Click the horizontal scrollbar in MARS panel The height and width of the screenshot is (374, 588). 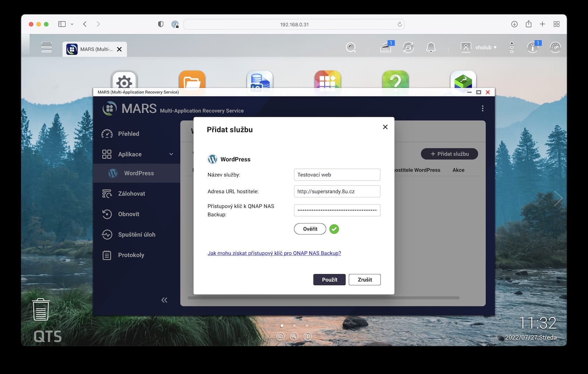pos(323,298)
